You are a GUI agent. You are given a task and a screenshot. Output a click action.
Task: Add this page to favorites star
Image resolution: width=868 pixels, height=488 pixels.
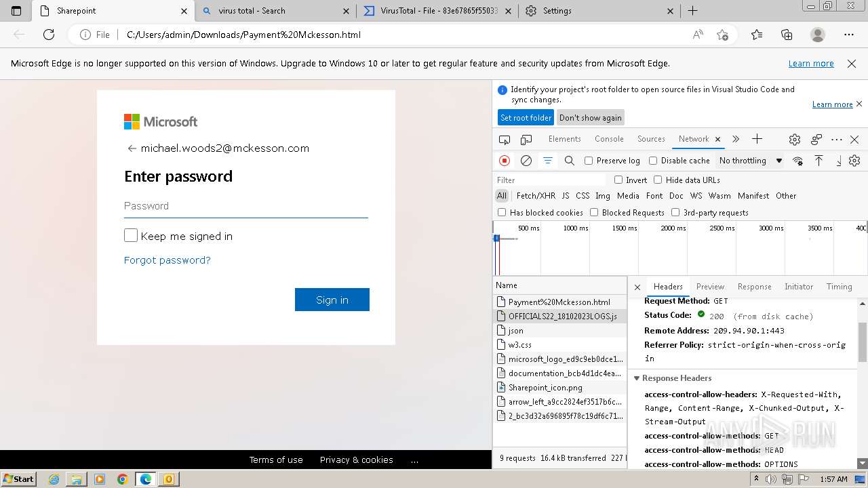pos(723,35)
